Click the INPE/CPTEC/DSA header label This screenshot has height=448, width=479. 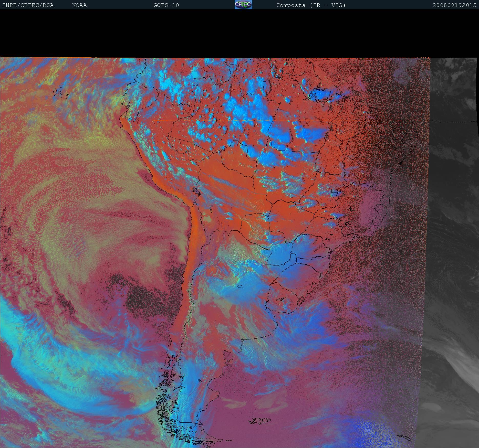coord(28,5)
